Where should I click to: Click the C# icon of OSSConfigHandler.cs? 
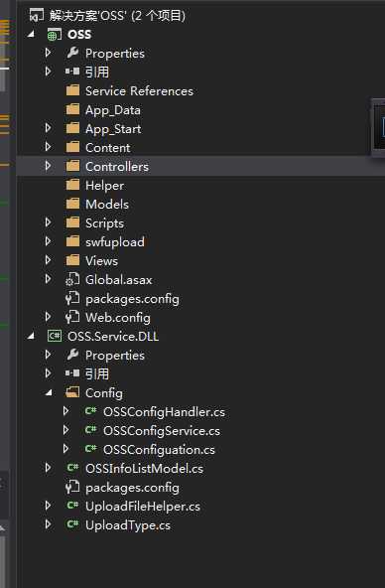91,411
